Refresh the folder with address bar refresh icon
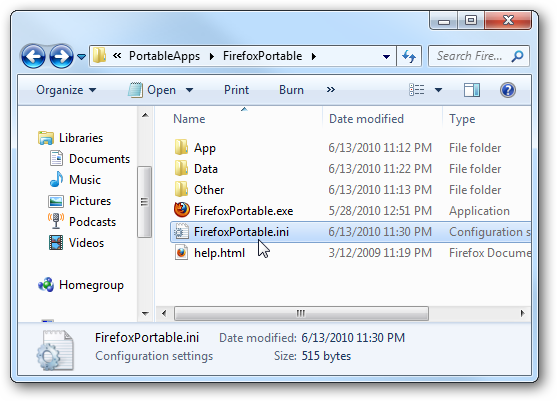Viewport: 557px width, 401px height. click(409, 56)
